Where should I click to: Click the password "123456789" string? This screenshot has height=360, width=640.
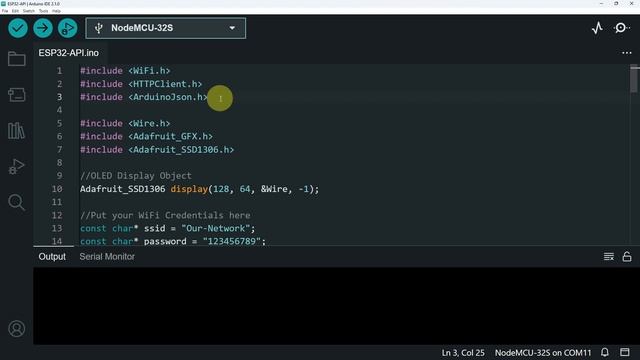point(231,241)
